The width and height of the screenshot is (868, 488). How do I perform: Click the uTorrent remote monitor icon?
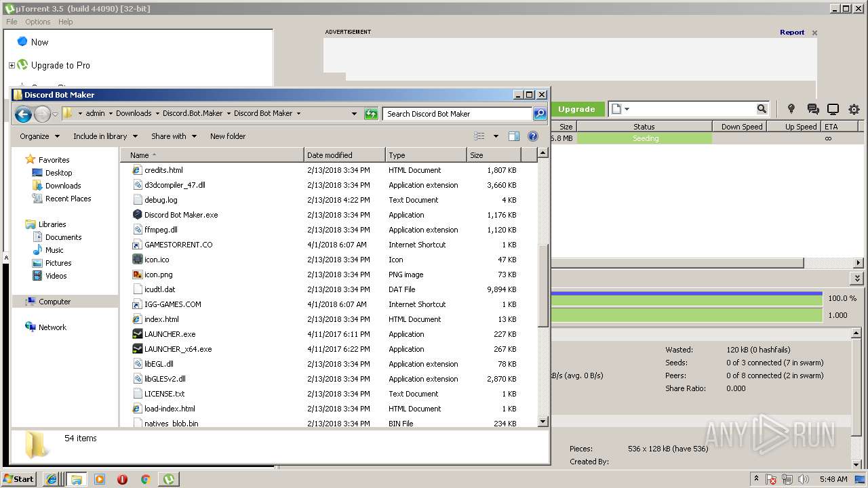click(833, 109)
